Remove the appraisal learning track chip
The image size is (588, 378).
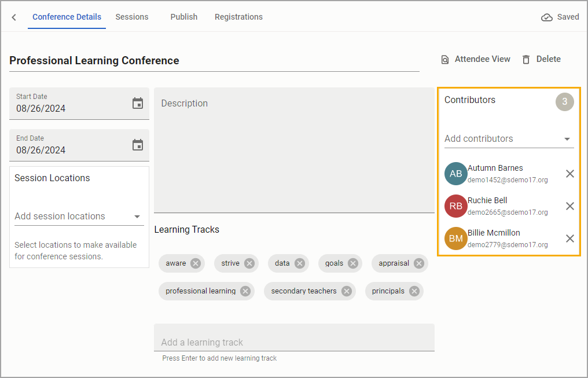pos(419,263)
